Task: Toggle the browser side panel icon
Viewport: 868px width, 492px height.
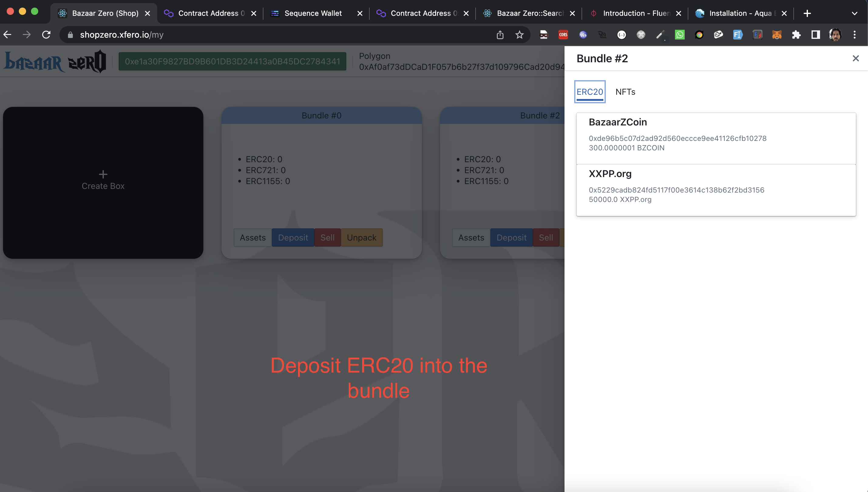Action: pyautogui.click(x=816, y=34)
